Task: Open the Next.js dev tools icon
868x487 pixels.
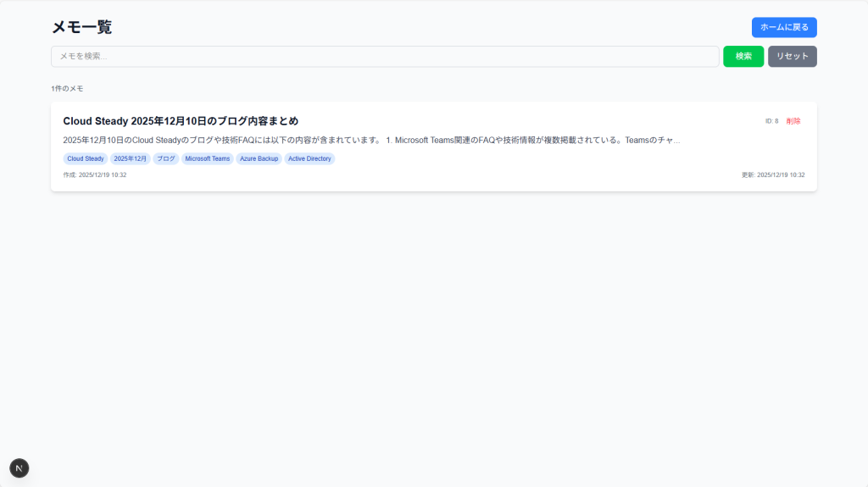Action: pyautogui.click(x=19, y=468)
